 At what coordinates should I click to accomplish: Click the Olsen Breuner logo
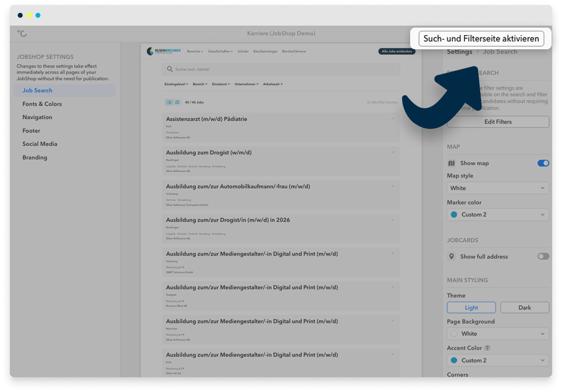[164, 51]
